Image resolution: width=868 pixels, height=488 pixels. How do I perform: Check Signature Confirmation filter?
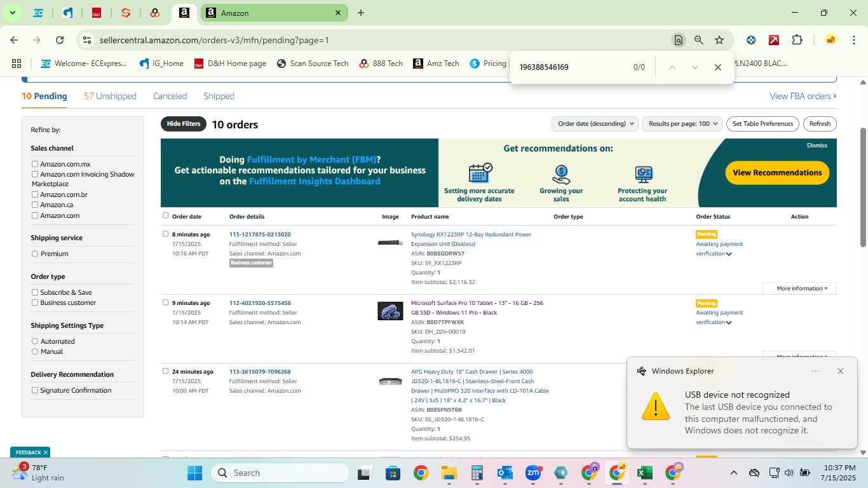point(35,390)
